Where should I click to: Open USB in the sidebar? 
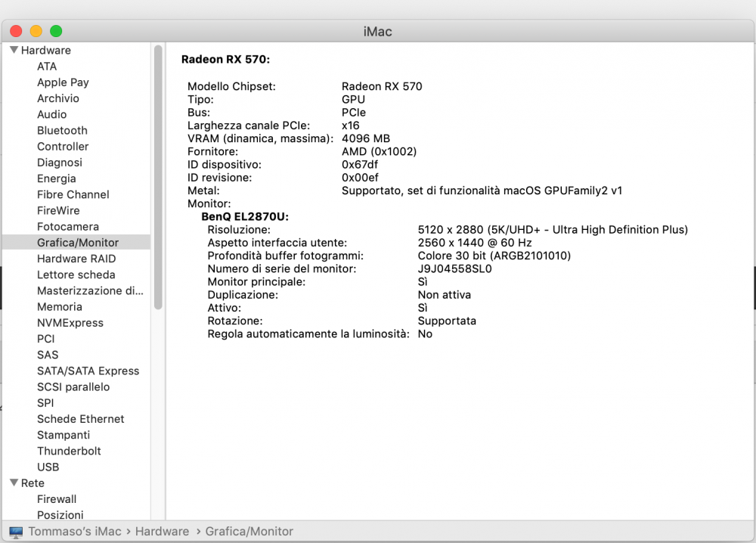[48, 467]
